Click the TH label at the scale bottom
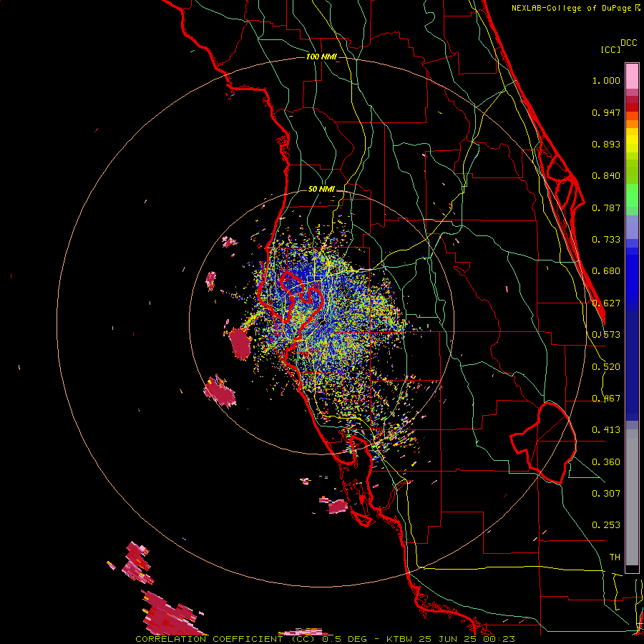 pos(615,557)
